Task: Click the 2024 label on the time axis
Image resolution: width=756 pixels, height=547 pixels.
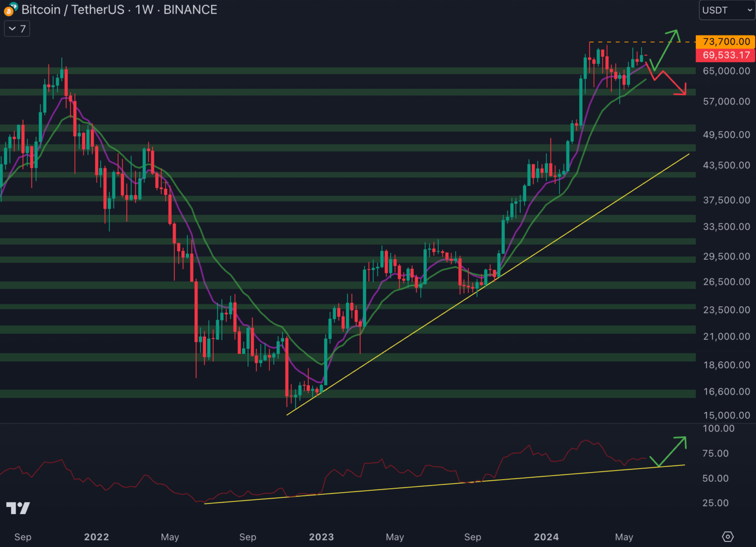Action: point(546,537)
